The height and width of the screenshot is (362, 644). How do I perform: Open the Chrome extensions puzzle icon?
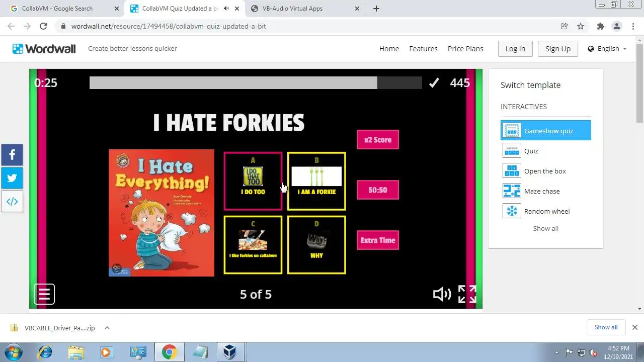pyautogui.click(x=600, y=26)
